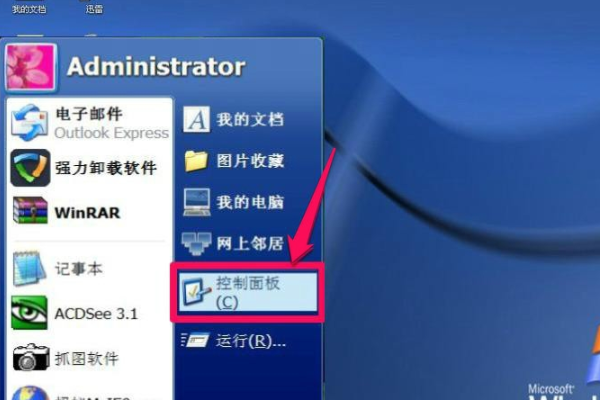Open 抓图软件 via its camera icon
Image resolution: width=600 pixels, height=400 pixels.
coord(31,357)
